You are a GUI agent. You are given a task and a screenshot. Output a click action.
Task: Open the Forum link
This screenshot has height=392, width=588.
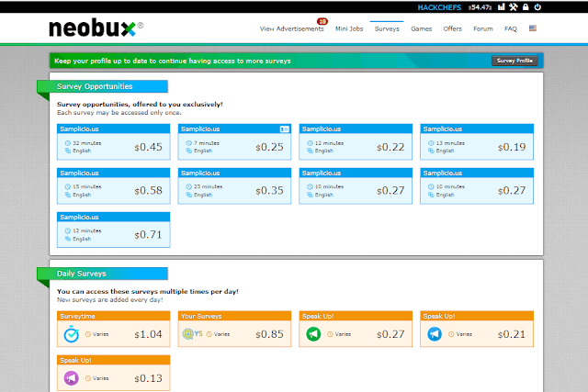[x=483, y=28]
